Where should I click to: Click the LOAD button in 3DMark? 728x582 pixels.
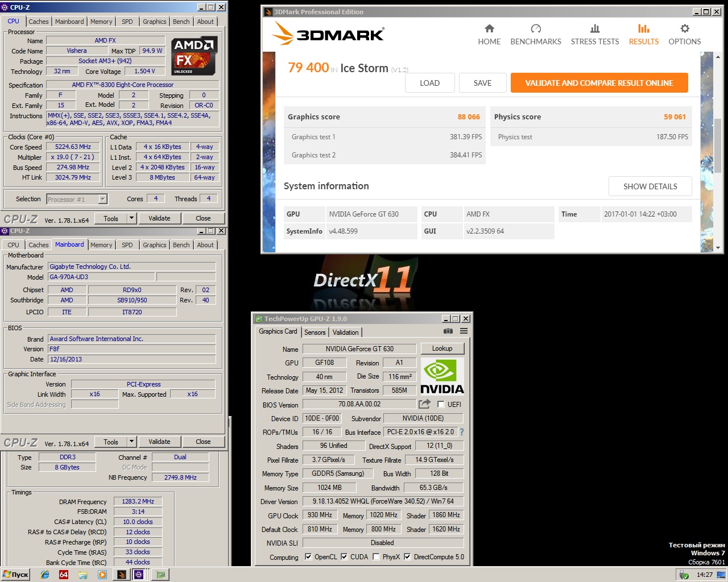click(430, 83)
